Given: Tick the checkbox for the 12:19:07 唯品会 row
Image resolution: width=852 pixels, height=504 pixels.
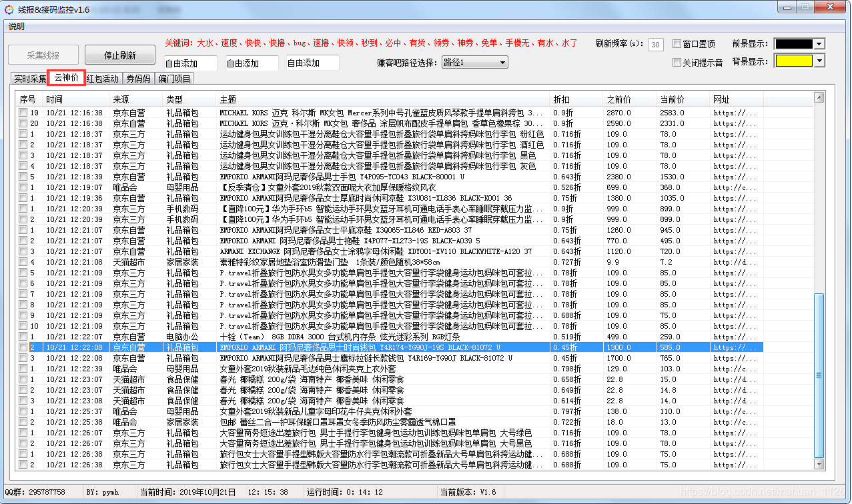Looking at the screenshot, I should click(23, 187).
